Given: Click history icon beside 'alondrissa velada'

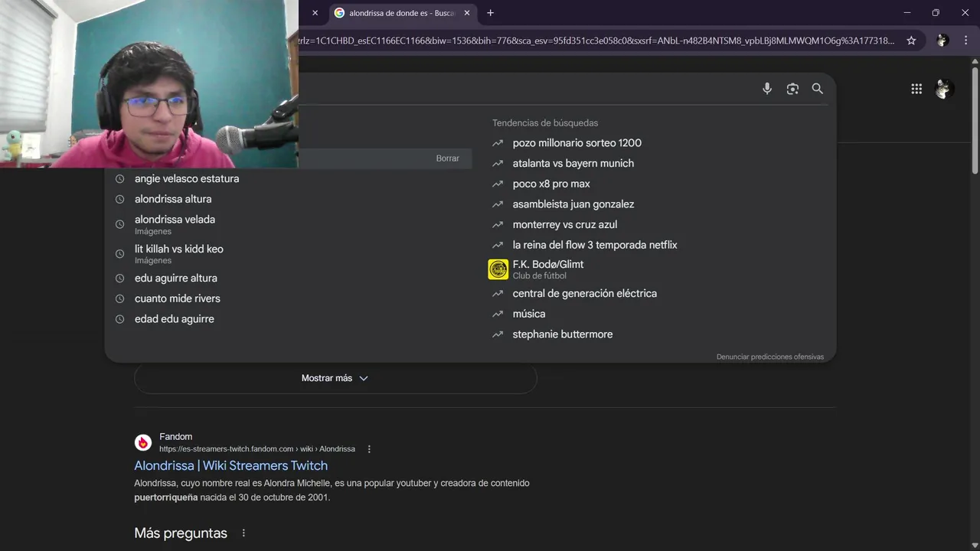Looking at the screenshot, I should [119, 224].
